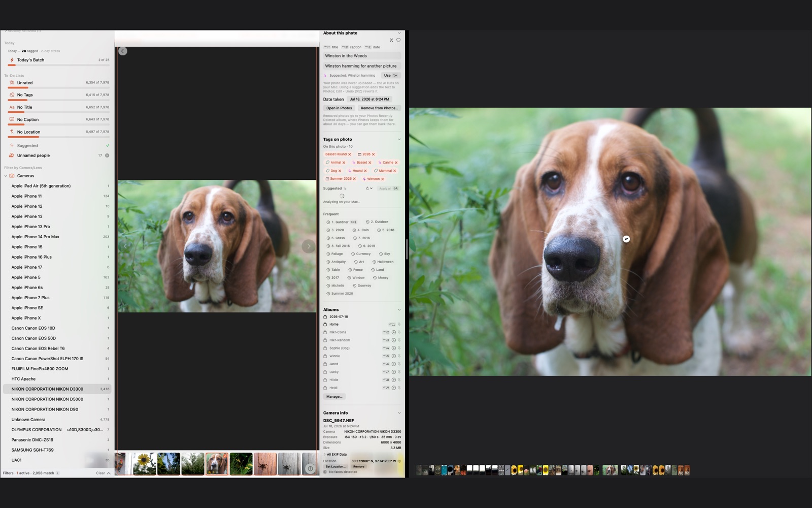This screenshot has height=508, width=812.
Task: Click Set Location button
Action: (x=335, y=466)
